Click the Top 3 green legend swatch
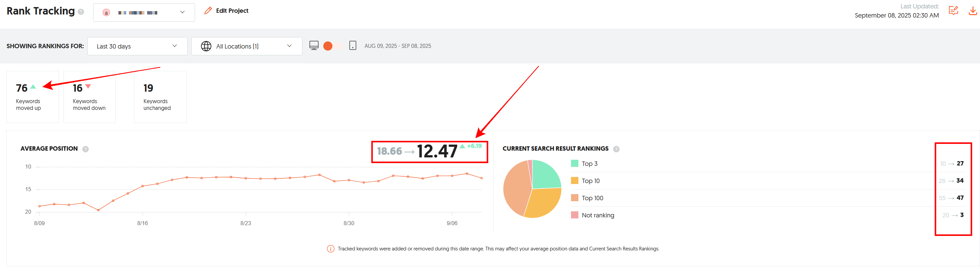 click(x=574, y=164)
